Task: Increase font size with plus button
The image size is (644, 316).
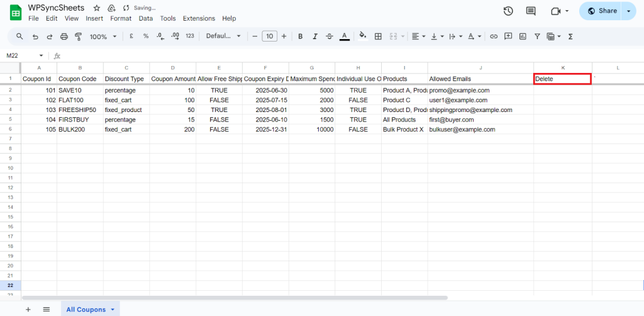Action: pyautogui.click(x=284, y=37)
